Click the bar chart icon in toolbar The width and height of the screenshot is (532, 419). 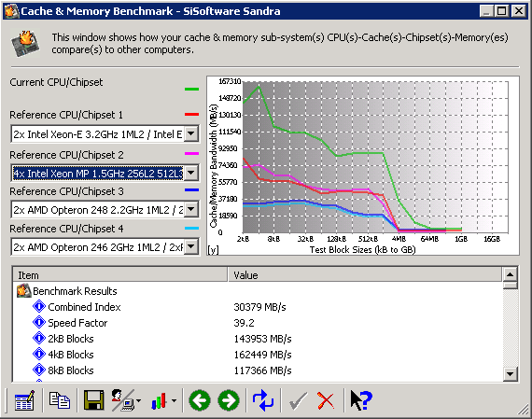click(159, 401)
